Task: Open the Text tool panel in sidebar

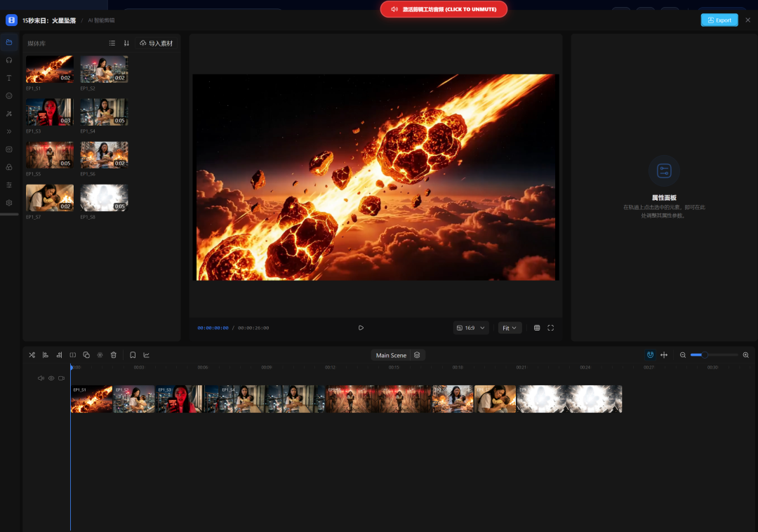Action: (9, 78)
